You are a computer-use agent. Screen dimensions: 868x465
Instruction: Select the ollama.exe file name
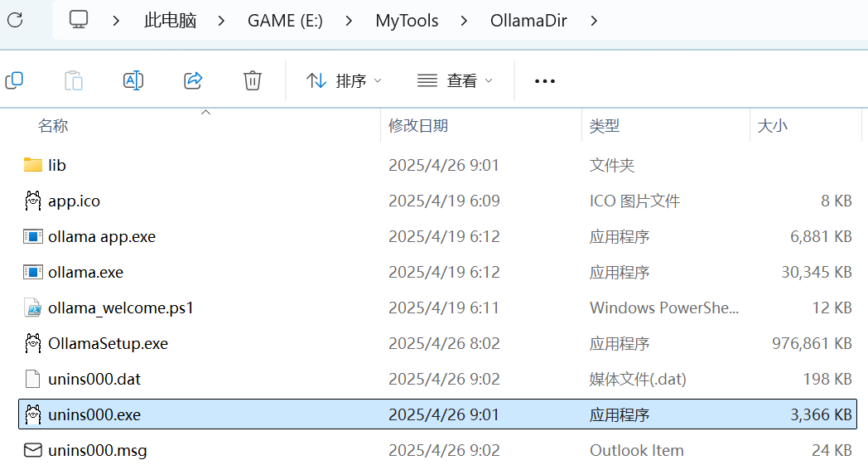pos(86,272)
